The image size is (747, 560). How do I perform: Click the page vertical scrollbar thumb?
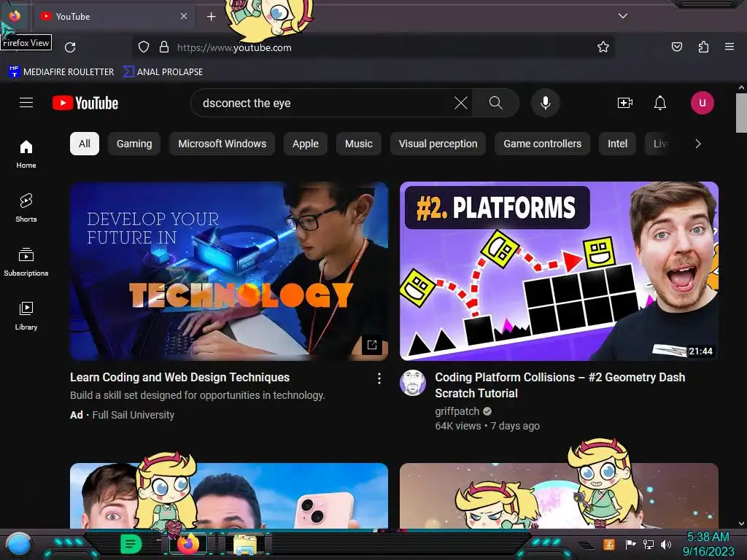point(741,113)
